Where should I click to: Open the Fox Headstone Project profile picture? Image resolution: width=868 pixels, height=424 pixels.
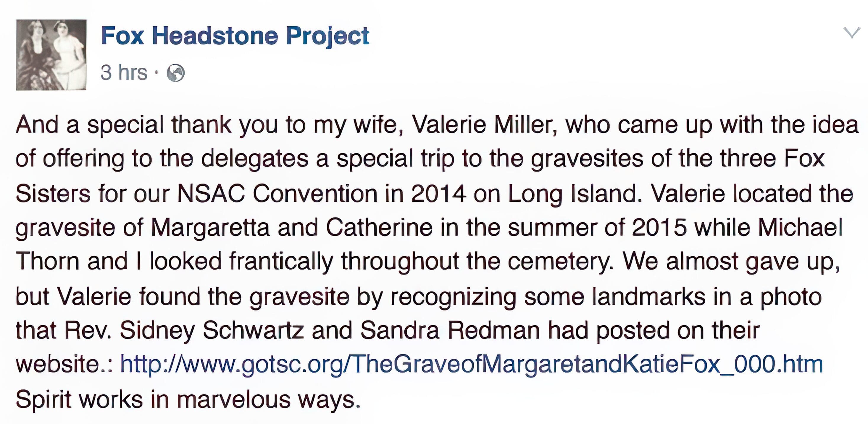(x=51, y=55)
